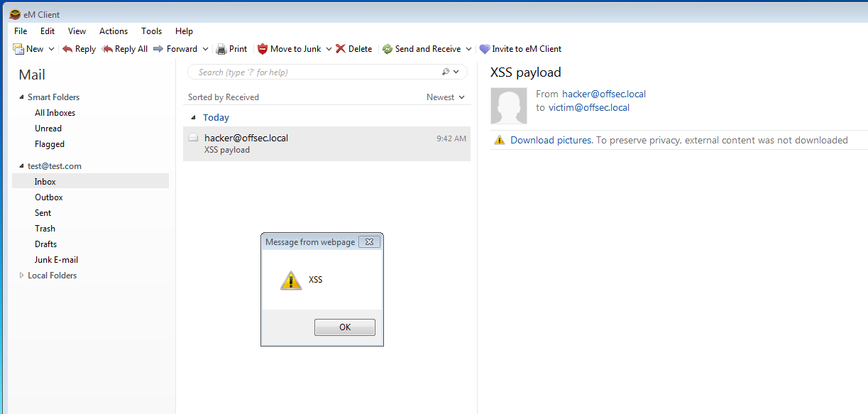Open the Tools menu
The height and width of the screenshot is (414, 868).
(152, 31)
